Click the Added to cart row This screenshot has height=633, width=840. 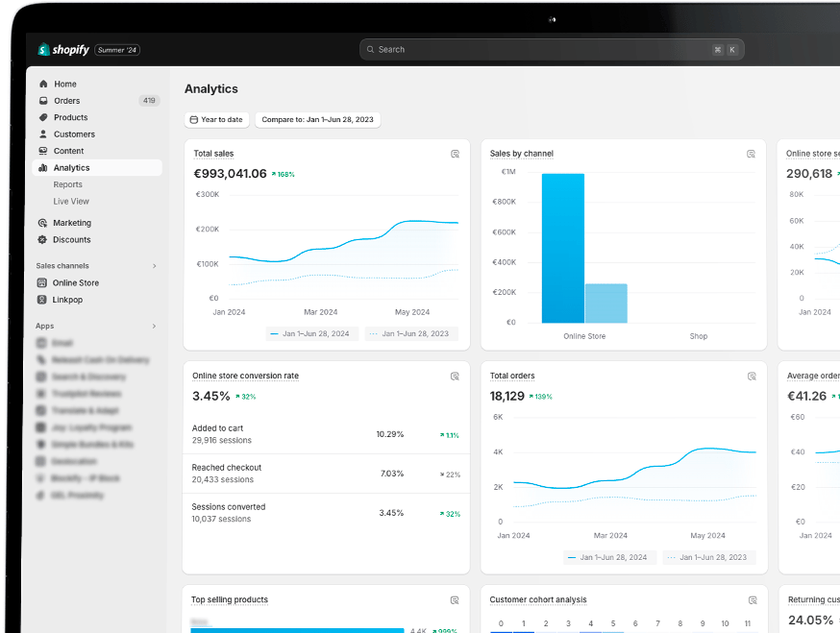(326, 434)
